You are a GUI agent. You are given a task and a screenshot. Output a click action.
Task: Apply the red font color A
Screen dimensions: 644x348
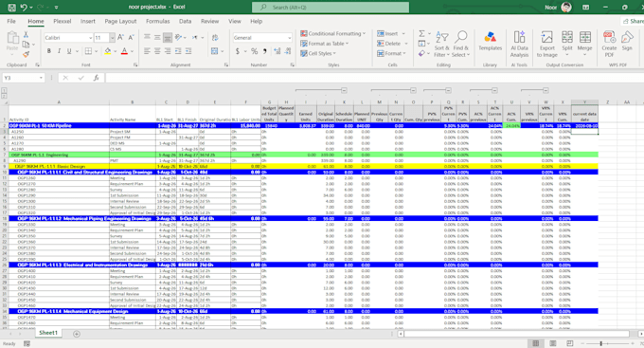124,51
